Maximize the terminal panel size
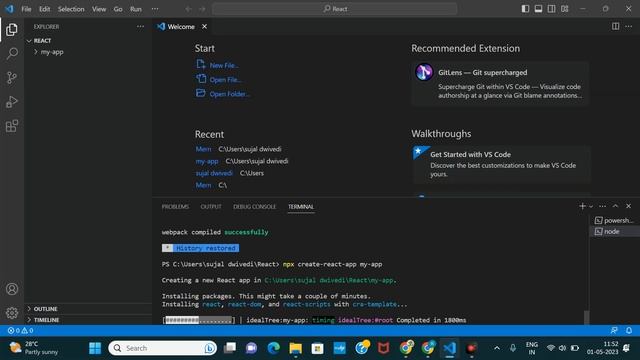The image size is (640, 360). pyautogui.click(x=616, y=206)
